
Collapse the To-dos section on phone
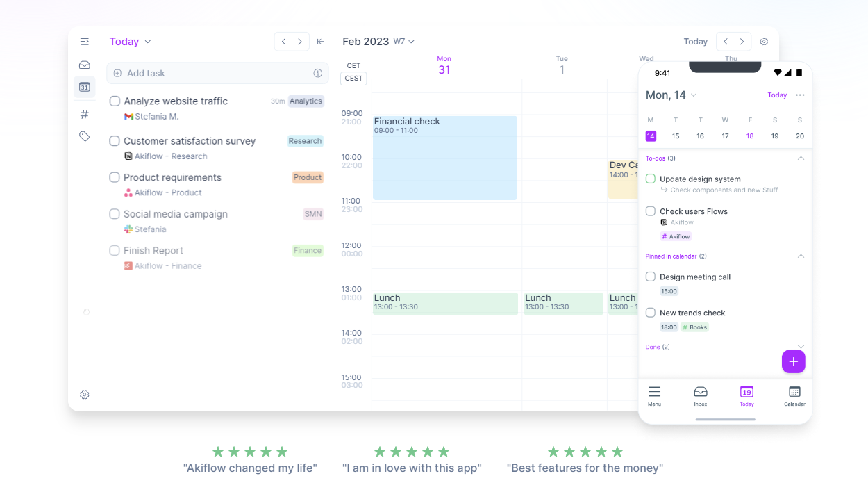(x=801, y=158)
